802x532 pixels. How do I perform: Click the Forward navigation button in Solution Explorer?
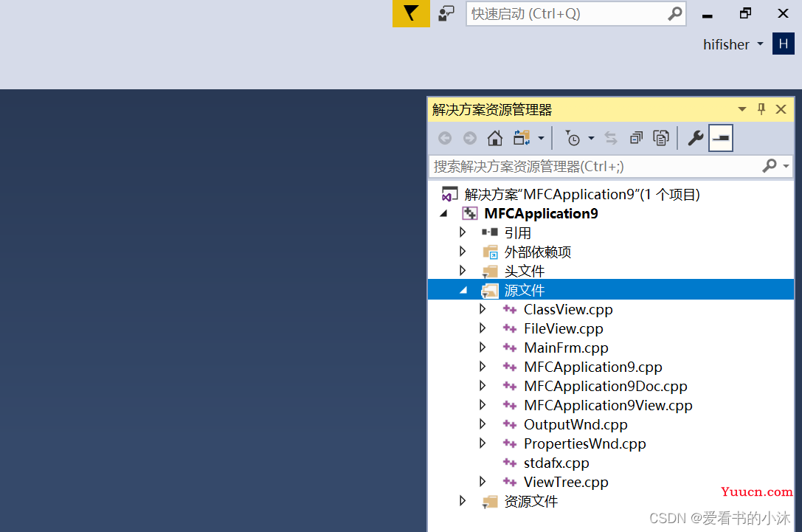(469, 138)
